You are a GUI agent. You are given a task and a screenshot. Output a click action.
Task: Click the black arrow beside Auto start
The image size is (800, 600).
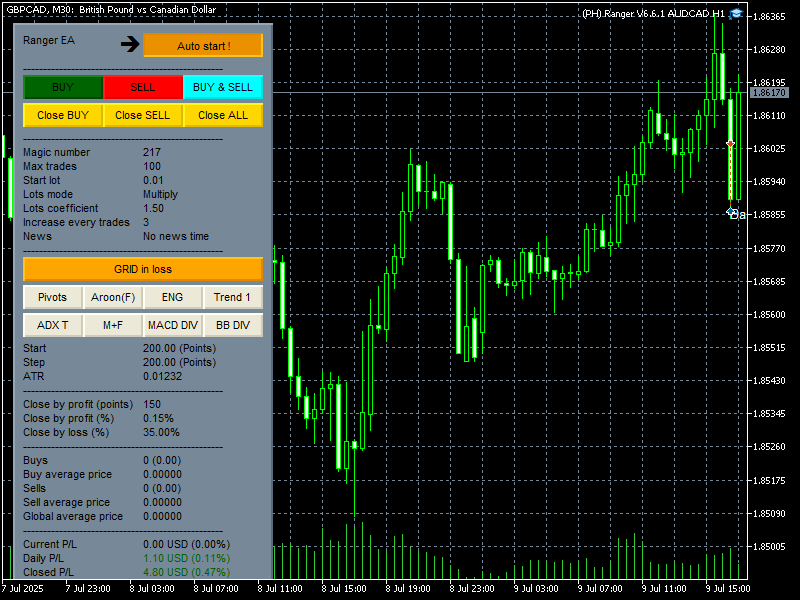point(130,44)
